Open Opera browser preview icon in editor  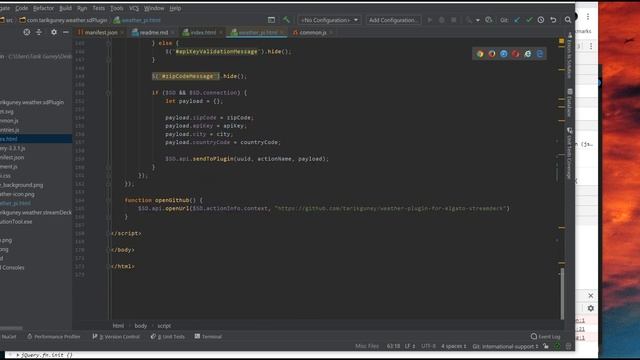click(x=516, y=54)
